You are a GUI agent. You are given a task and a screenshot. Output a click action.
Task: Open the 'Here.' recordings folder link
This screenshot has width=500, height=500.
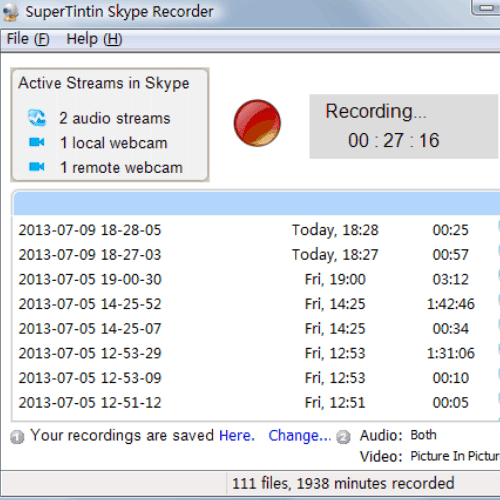(x=237, y=435)
